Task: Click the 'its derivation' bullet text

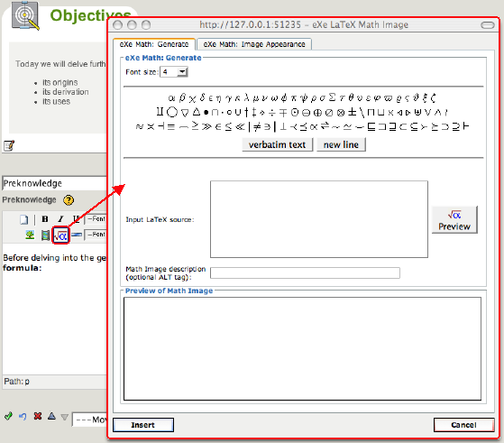Action: [66, 92]
